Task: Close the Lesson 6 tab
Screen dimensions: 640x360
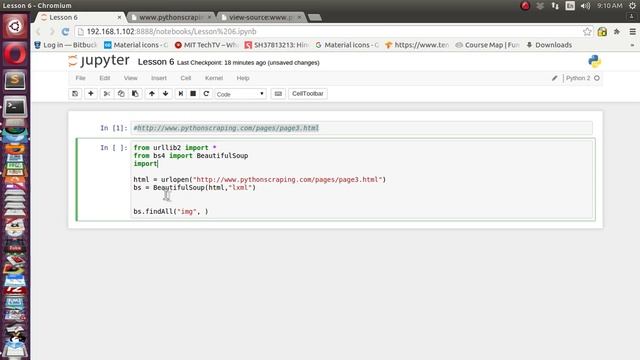Action: click(119, 17)
